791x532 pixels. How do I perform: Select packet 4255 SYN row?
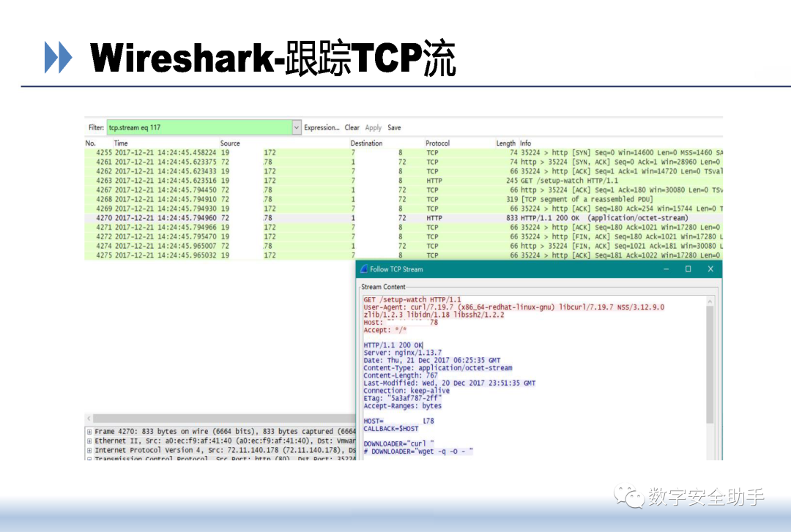404,152
